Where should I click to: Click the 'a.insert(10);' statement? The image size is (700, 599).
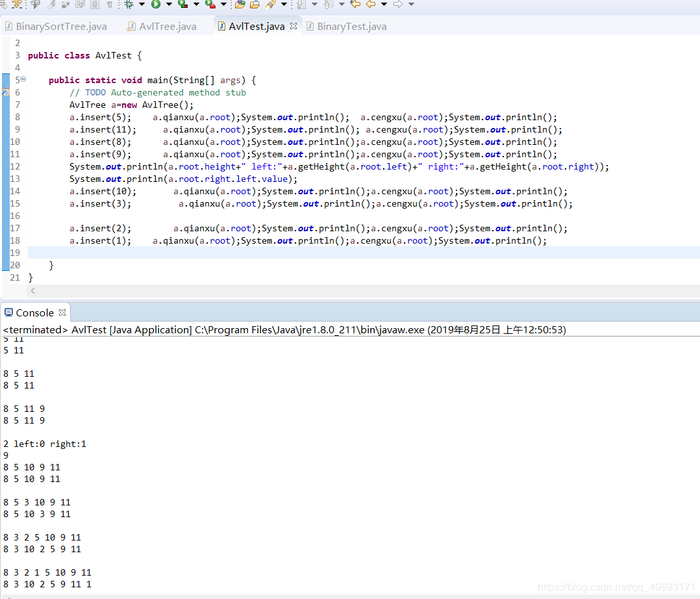tap(103, 191)
